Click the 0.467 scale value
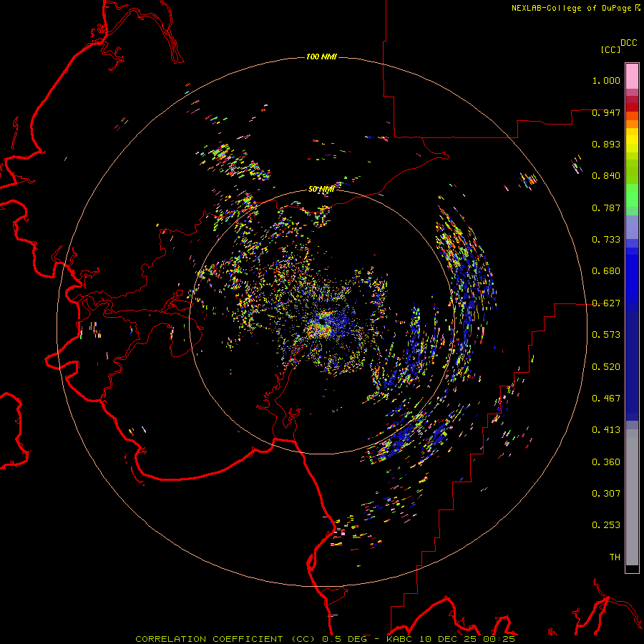Image resolution: width=644 pixels, height=644 pixels. [x=606, y=399]
